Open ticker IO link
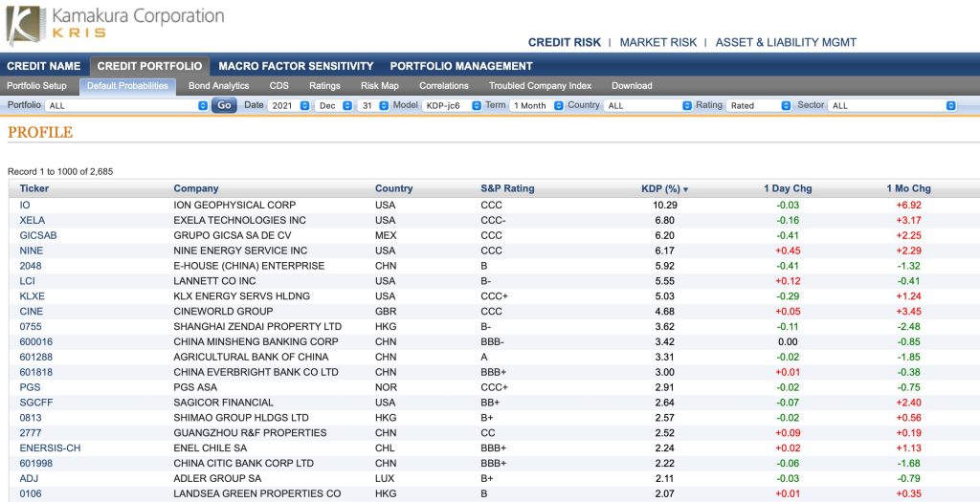Screen dimensions: 980x502 (25, 205)
